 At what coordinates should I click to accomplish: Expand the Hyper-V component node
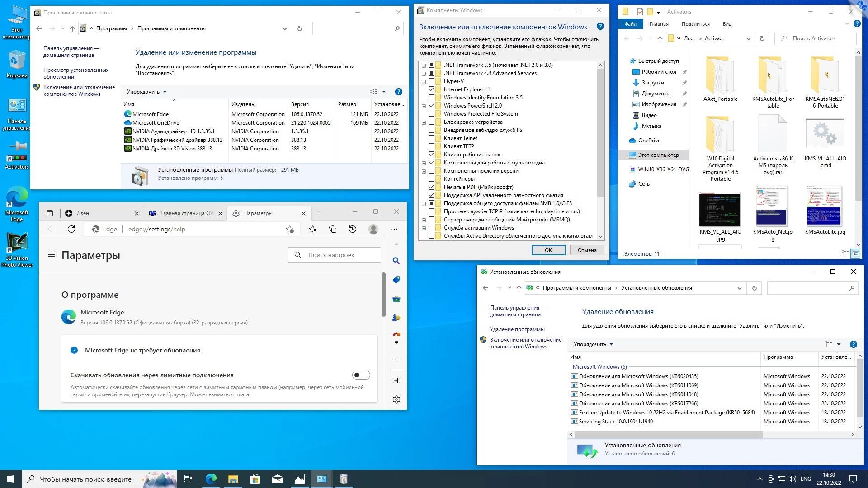pos(424,81)
